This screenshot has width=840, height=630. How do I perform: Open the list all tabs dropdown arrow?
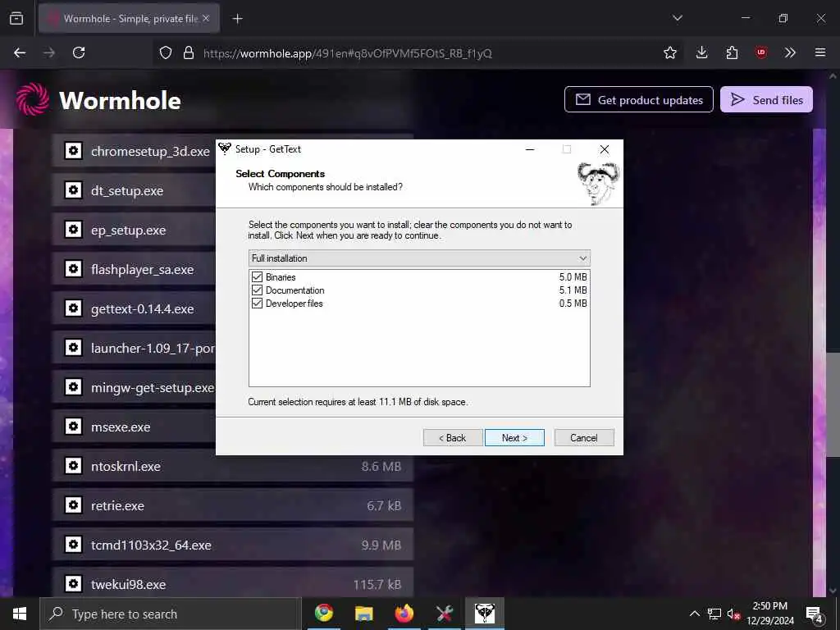677,18
